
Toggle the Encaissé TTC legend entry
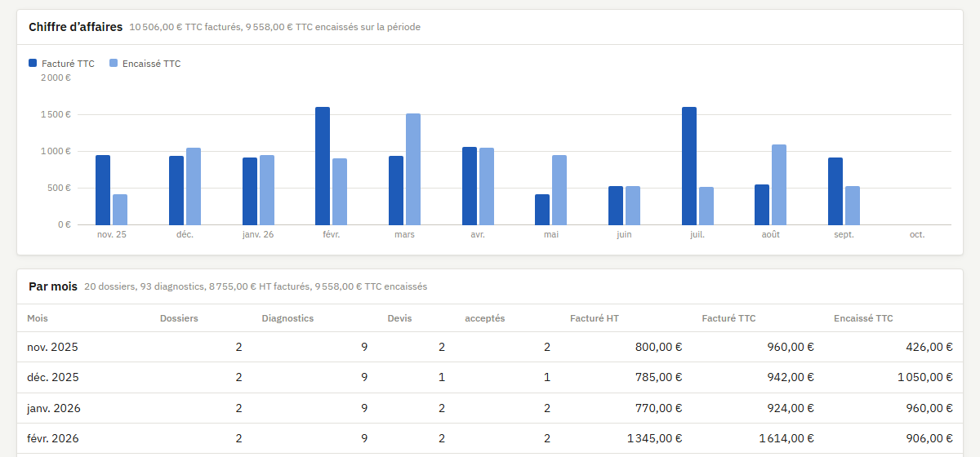coord(145,64)
